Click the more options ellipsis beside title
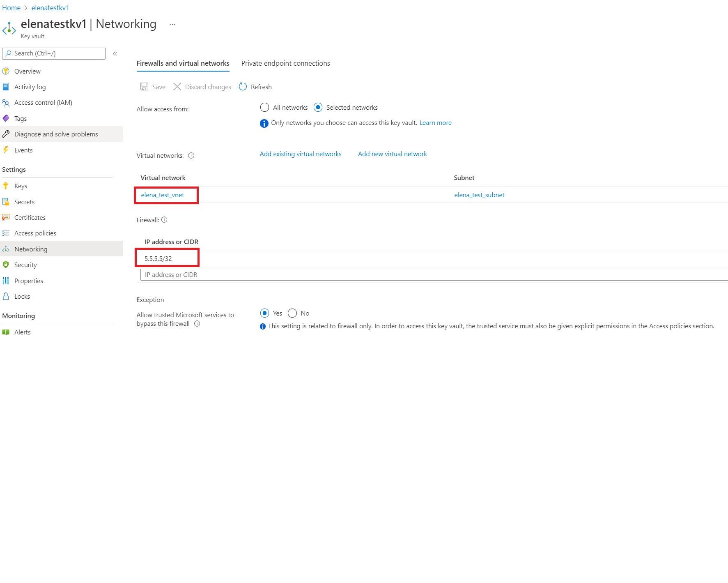Screen dimensions: 728x583 pyautogui.click(x=172, y=24)
